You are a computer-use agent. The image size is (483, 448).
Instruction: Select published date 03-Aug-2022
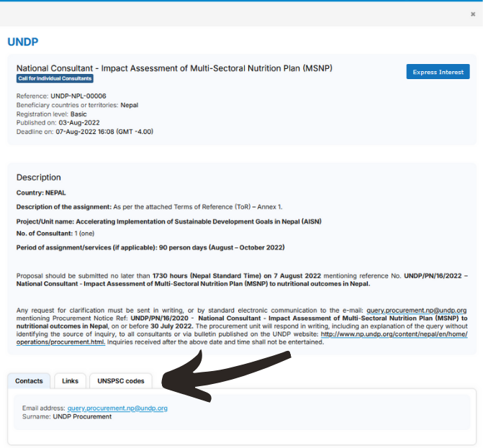pos(79,123)
